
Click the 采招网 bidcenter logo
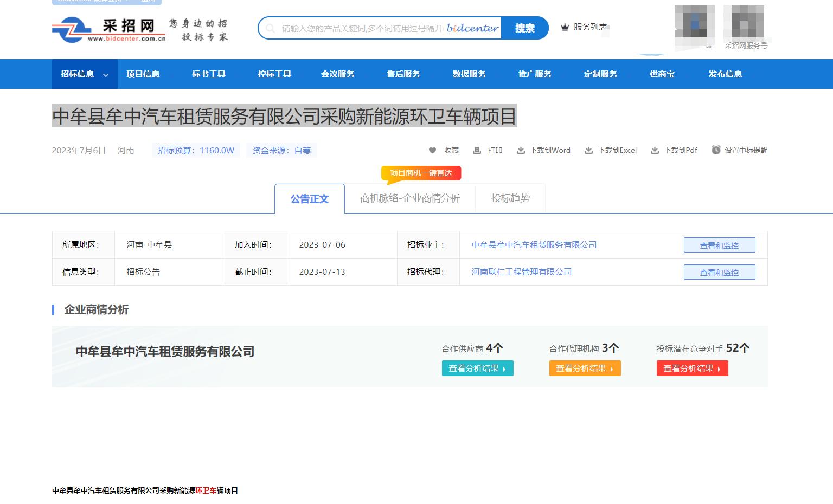tap(108, 29)
